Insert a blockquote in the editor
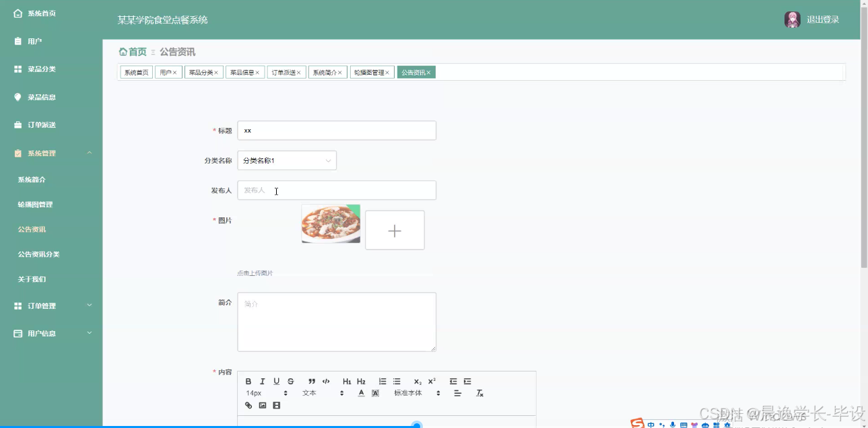The width and height of the screenshot is (868, 428). (x=312, y=382)
